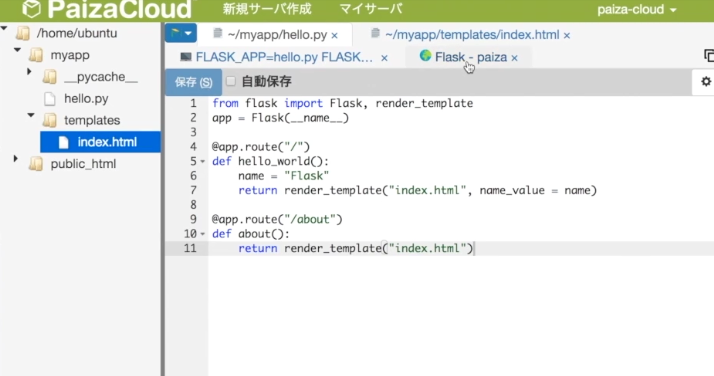Select the hello.py file icon
Image resolution: width=714 pixels, height=376 pixels.
click(50, 99)
